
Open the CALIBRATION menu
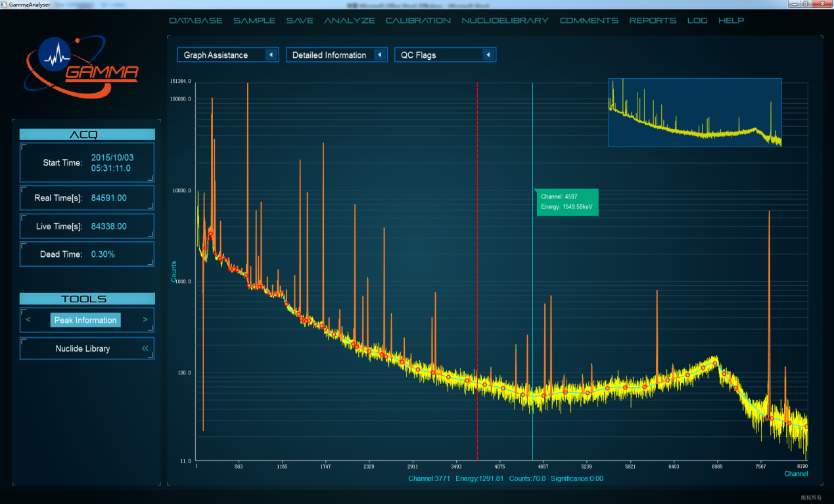click(418, 20)
